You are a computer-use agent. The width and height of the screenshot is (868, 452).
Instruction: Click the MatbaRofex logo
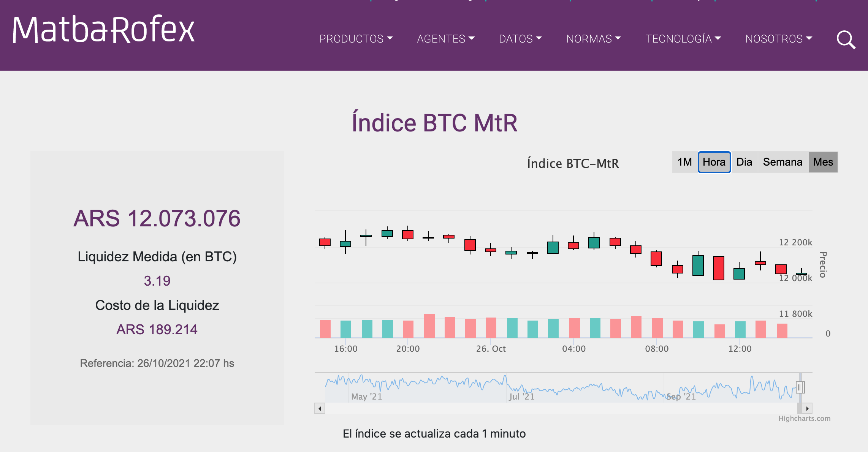click(103, 30)
